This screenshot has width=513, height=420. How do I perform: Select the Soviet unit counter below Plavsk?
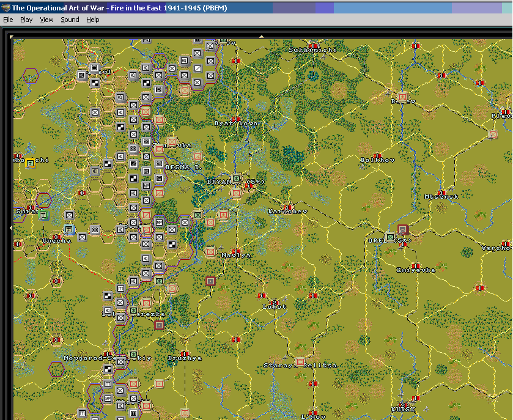[x=493, y=134]
